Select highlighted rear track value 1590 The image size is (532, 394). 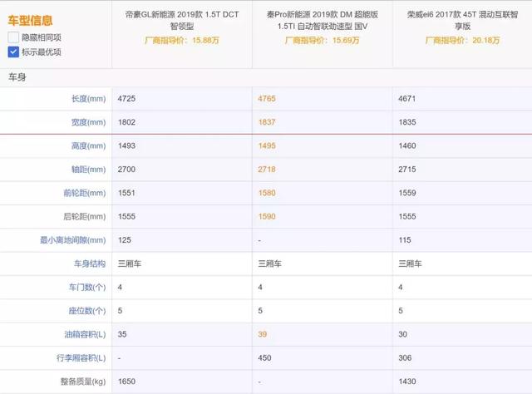(267, 216)
